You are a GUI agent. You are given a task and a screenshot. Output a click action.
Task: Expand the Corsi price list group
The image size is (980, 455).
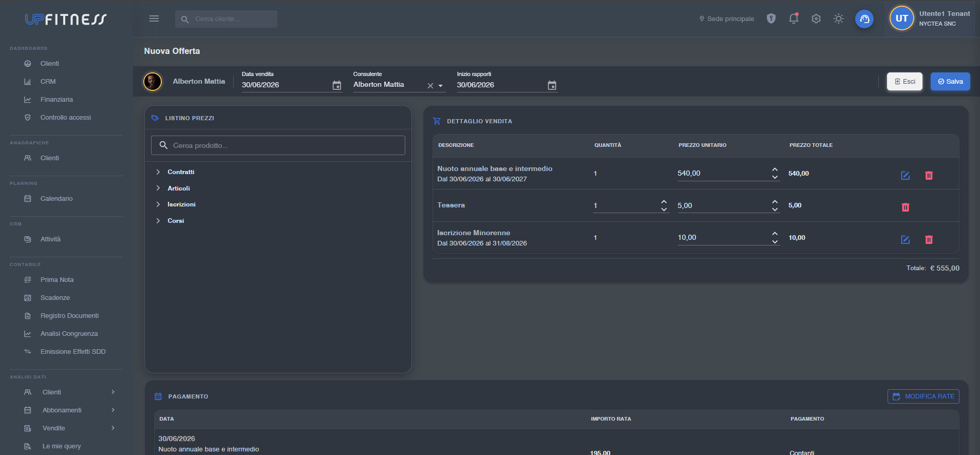click(158, 221)
